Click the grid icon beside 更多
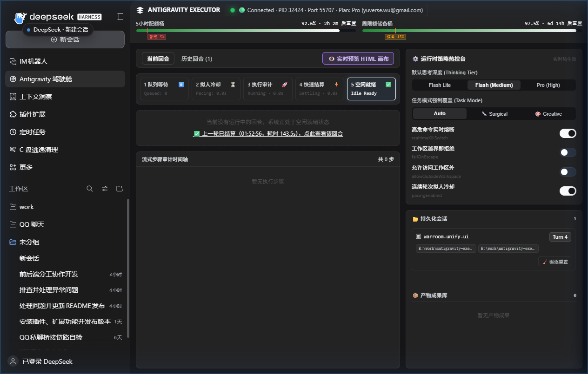Viewport: 588px width, 374px height. coord(13,167)
